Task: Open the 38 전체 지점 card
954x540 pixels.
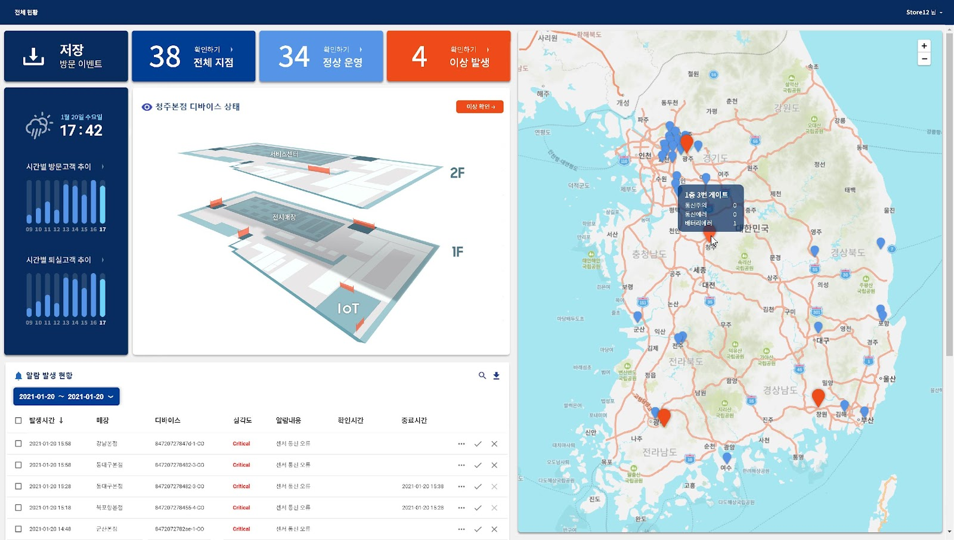Action: click(x=193, y=56)
